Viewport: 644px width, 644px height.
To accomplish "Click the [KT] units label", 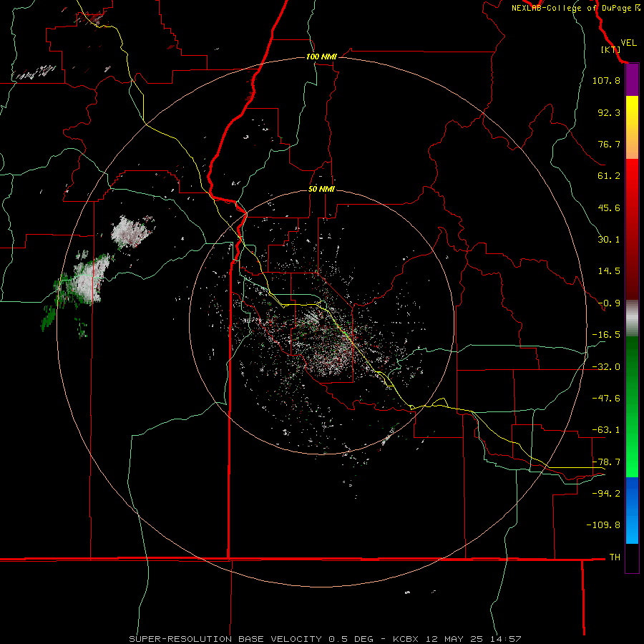I will [611, 49].
